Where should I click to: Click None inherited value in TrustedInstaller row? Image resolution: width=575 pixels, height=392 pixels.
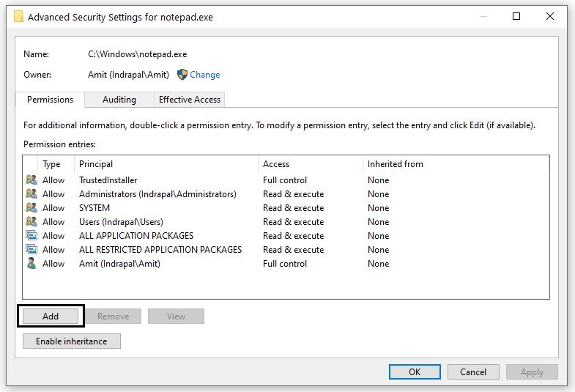pyautogui.click(x=379, y=180)
